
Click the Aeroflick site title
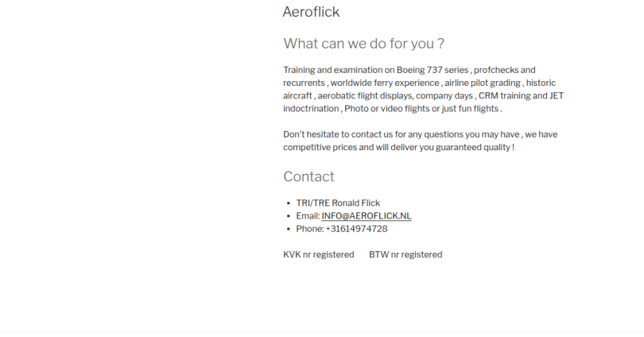(x=311, y=12)
